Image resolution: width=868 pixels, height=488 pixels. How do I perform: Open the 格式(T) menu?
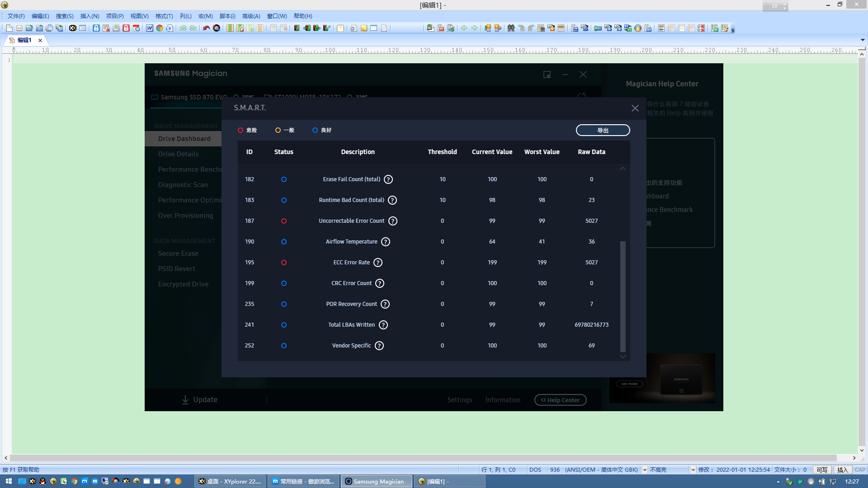[164, 16]
